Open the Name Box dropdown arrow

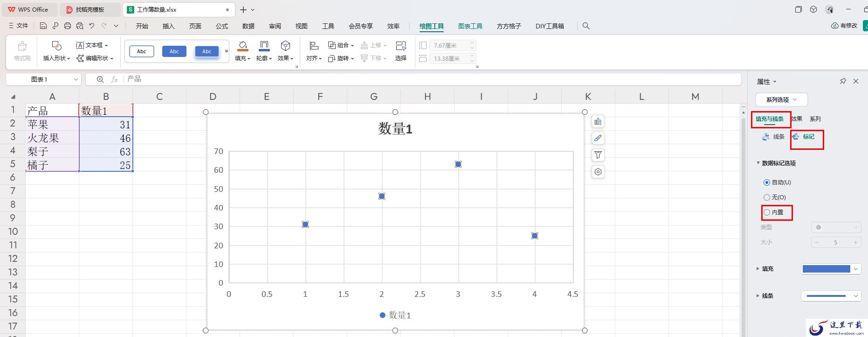pos(76,79)
